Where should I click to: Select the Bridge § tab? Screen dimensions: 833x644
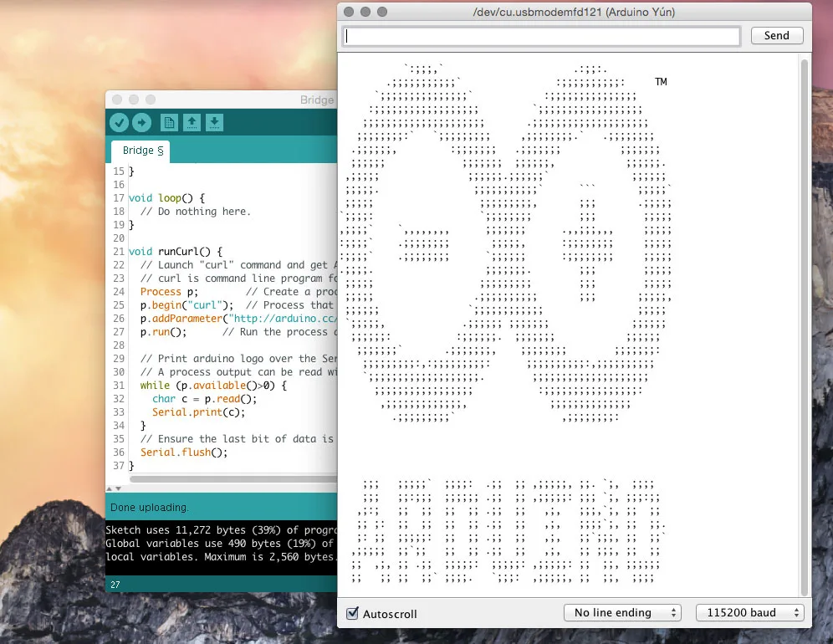pyautogui.click(x=141, y=151)
